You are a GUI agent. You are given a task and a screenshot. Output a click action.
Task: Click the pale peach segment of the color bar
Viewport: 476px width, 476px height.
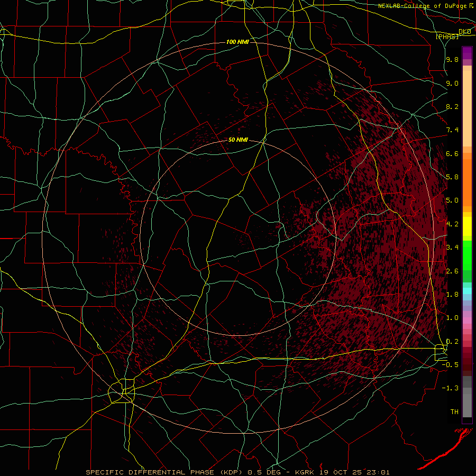click(x=467, y=108)
